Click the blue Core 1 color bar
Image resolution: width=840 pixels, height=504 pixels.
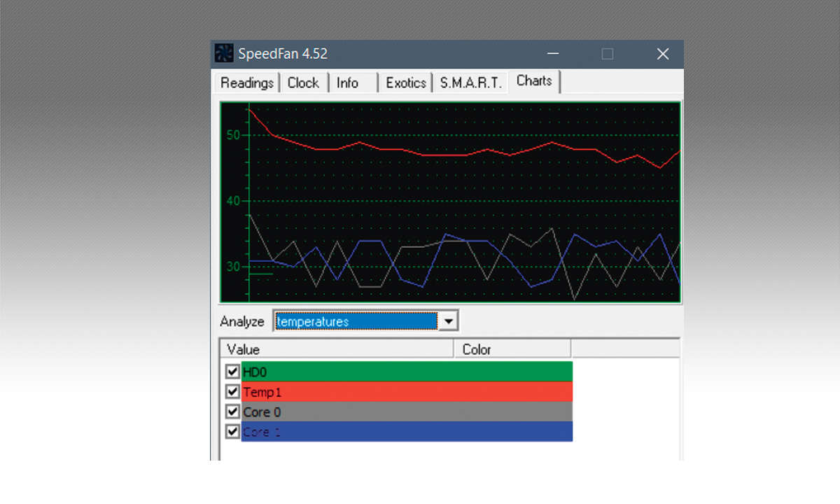coord(407,431)
